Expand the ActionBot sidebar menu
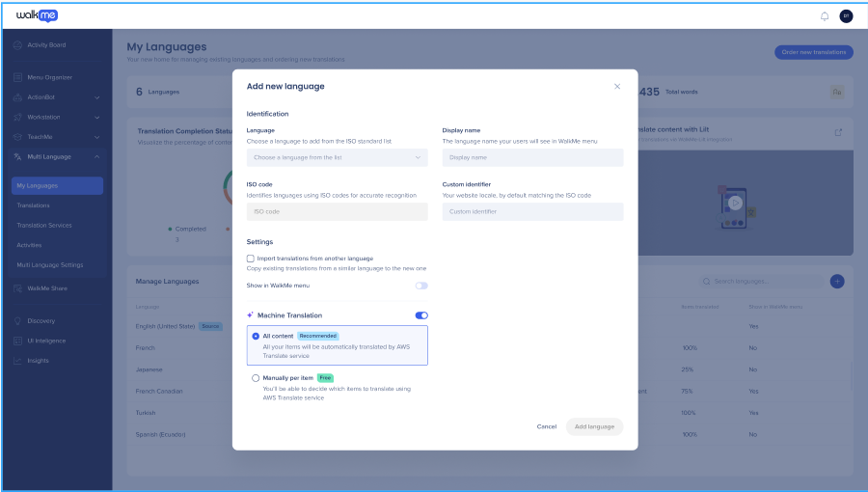Viewport: 868px width, 492px height. (x=96, y=97)
